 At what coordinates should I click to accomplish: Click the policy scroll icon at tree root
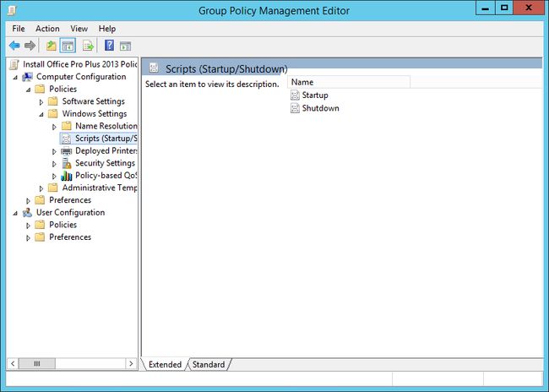click(14, 64)
